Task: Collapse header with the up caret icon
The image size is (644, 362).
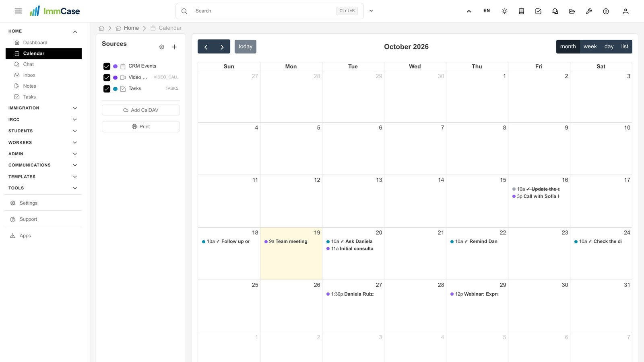Action: point(469,11)
